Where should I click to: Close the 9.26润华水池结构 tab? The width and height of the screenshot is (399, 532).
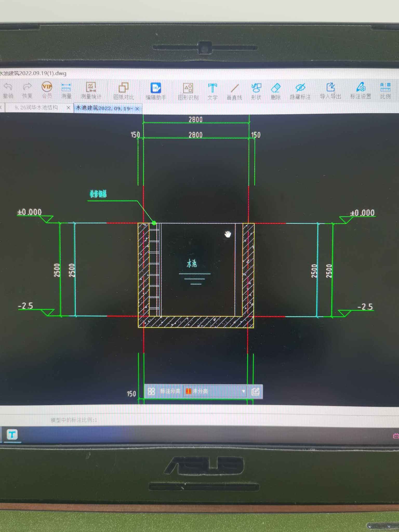pos(68,108)
